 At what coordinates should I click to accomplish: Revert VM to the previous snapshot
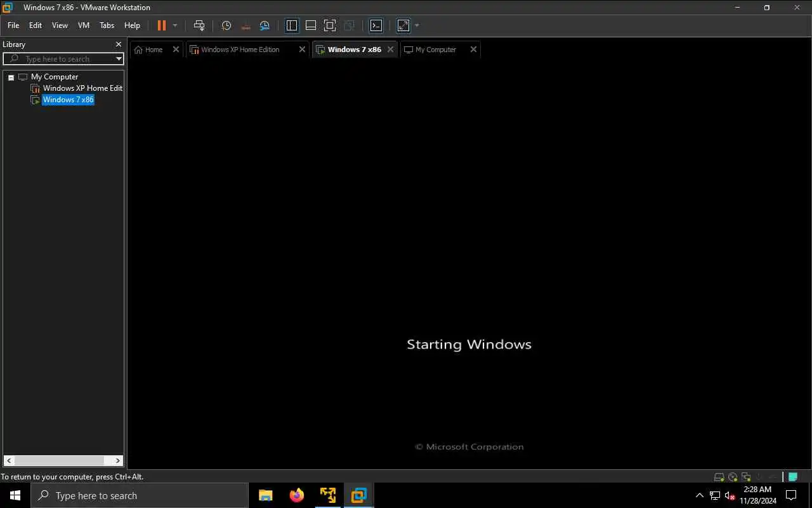[x=246, y=25]
